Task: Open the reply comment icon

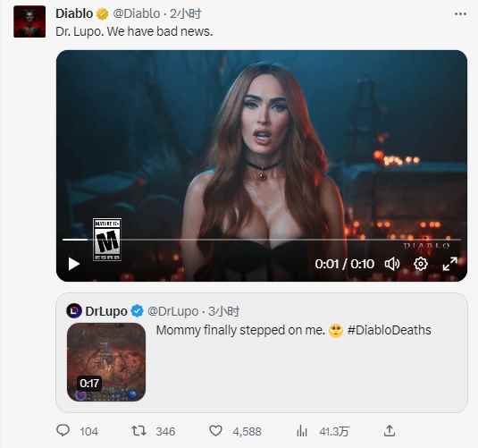Action: click(x=63, y=430)
